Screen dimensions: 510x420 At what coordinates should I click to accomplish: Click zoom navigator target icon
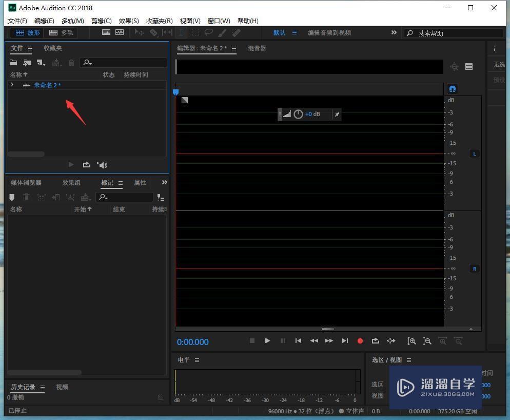click(x=454, y=66)
